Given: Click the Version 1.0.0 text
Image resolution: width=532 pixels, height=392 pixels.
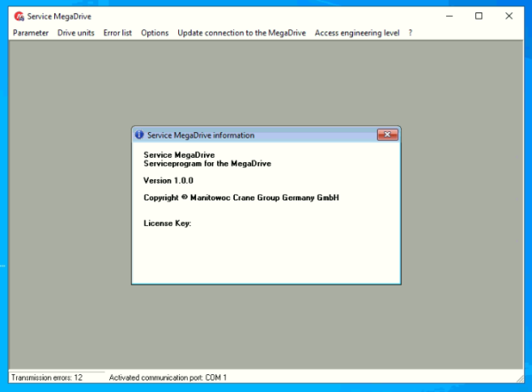Looking at the screenshot, I should (x=168, y=181).
